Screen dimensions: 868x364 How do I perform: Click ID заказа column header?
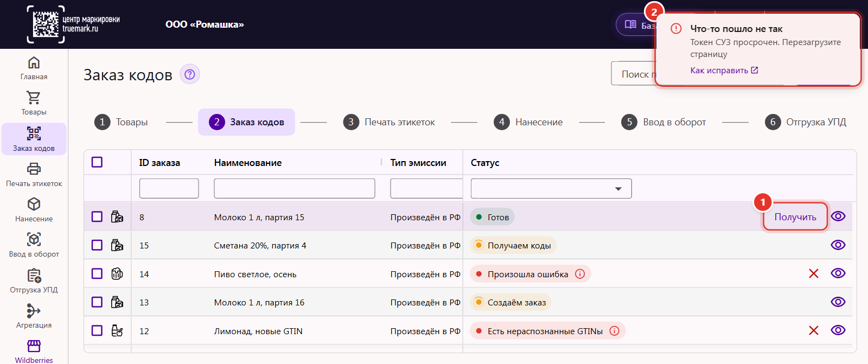point(159,163)
